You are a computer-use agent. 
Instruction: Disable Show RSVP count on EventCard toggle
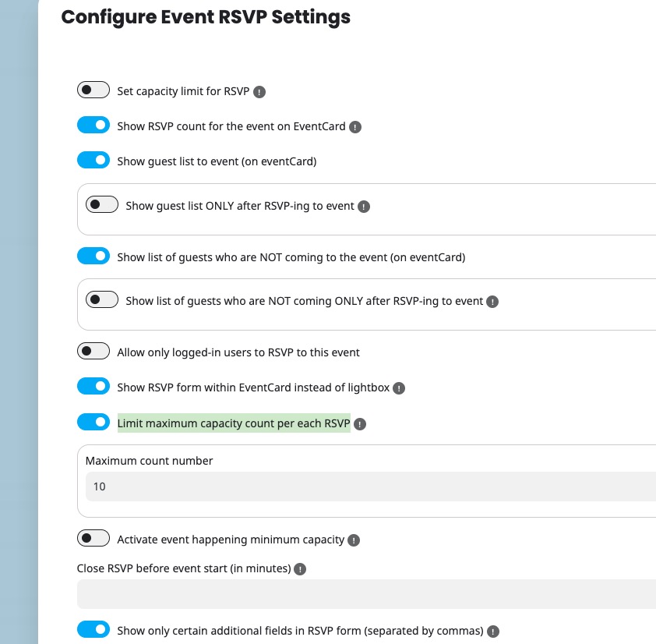93,126
